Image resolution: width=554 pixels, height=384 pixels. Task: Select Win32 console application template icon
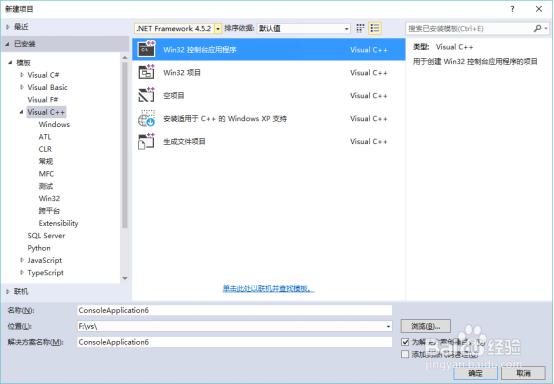coord(146,49)
